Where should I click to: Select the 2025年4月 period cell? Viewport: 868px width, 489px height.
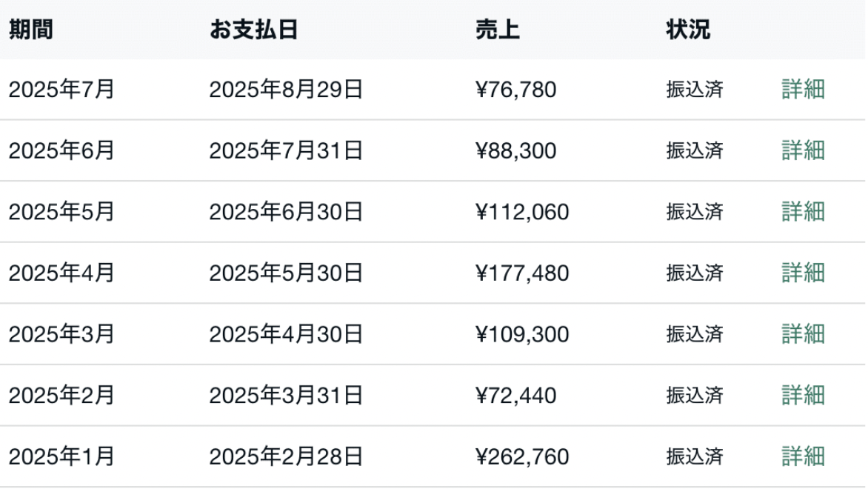tap(61, 273)
